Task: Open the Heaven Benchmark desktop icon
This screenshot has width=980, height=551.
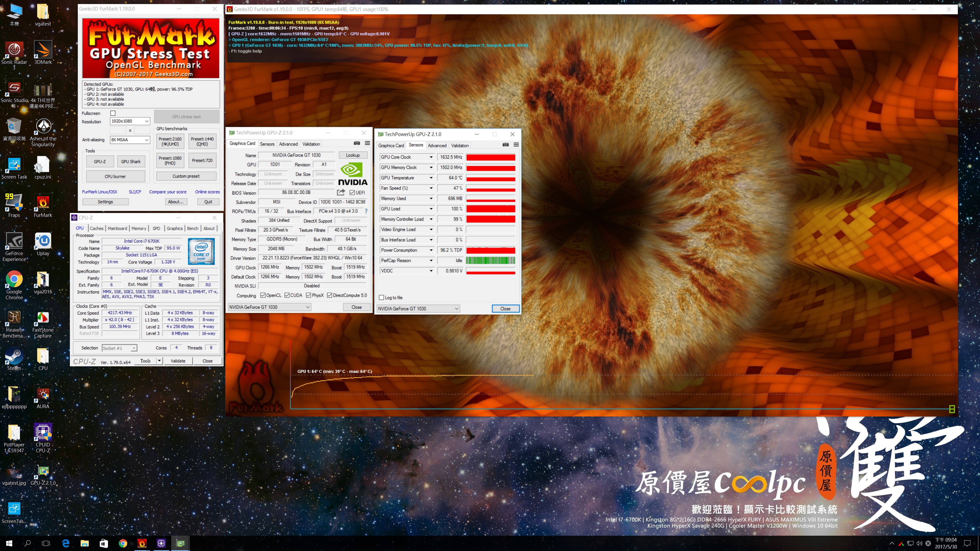Action: [14, 324]
